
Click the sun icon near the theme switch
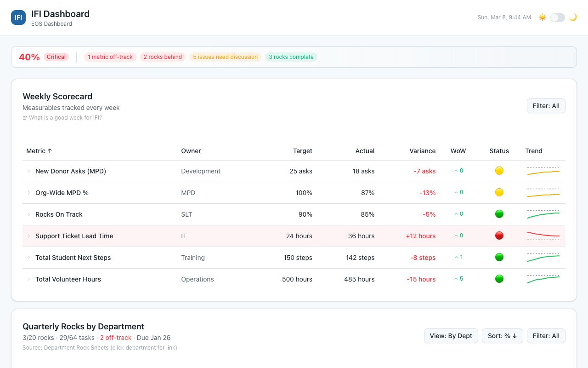pyautogui.click(x=542, y=17)
